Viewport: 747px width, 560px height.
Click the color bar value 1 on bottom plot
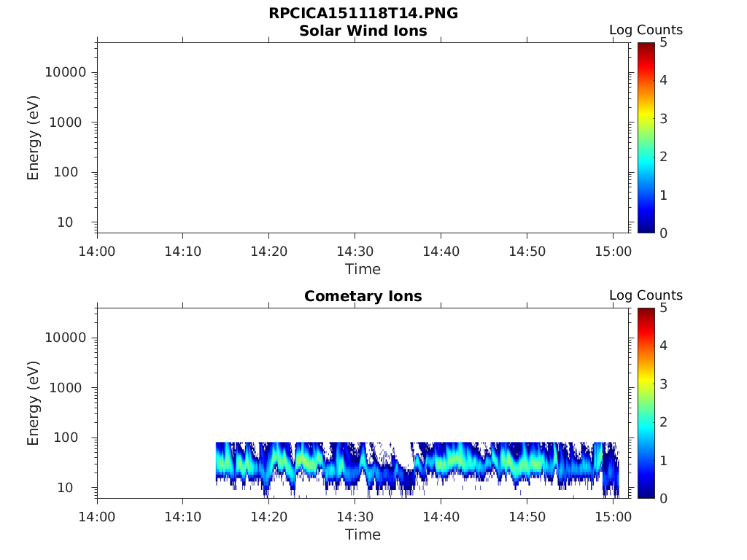pos(663,461)
